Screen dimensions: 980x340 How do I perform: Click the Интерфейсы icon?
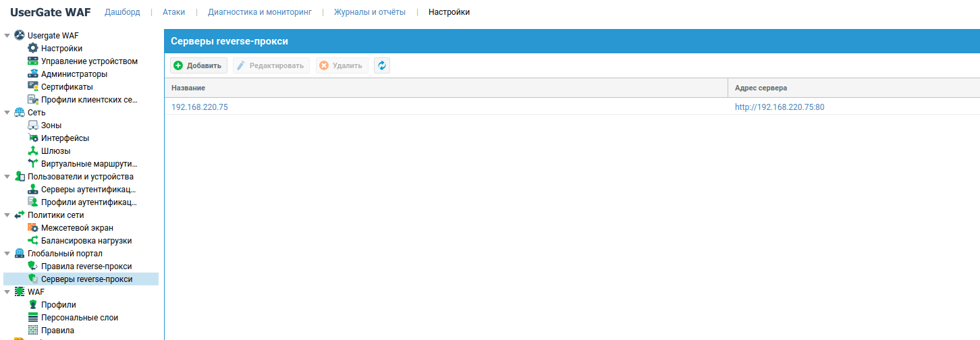(32, 138)
